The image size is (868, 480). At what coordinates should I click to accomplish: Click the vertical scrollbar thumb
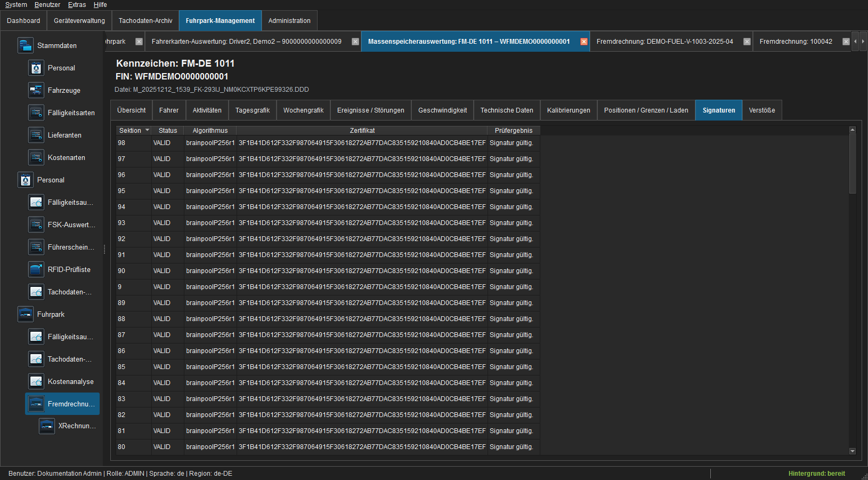(853, 163)
